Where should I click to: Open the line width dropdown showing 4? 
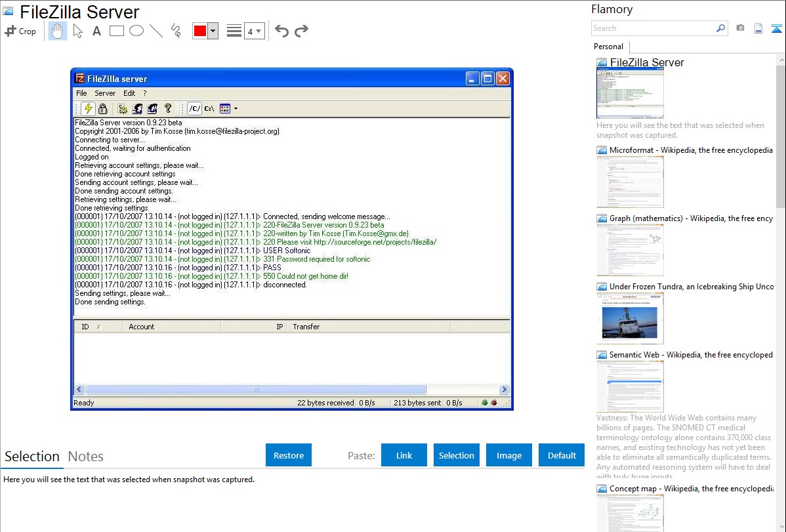pos(254,31)
